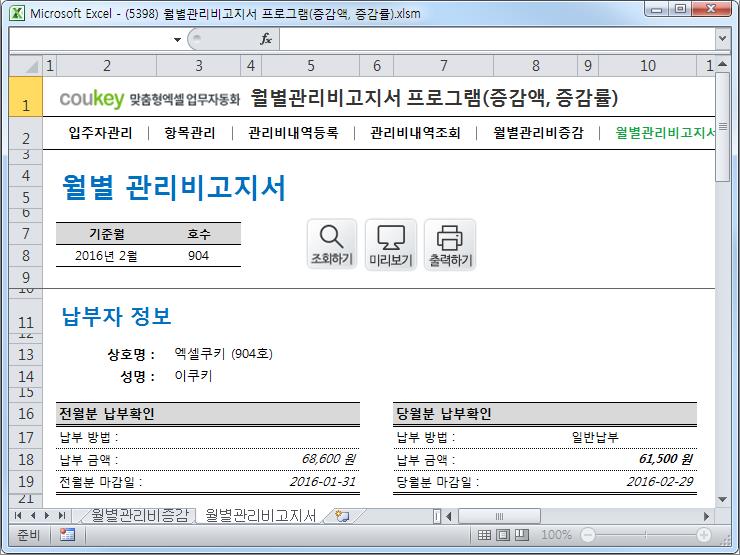Open the 관리비내역등록 menu

pos(293,133)
